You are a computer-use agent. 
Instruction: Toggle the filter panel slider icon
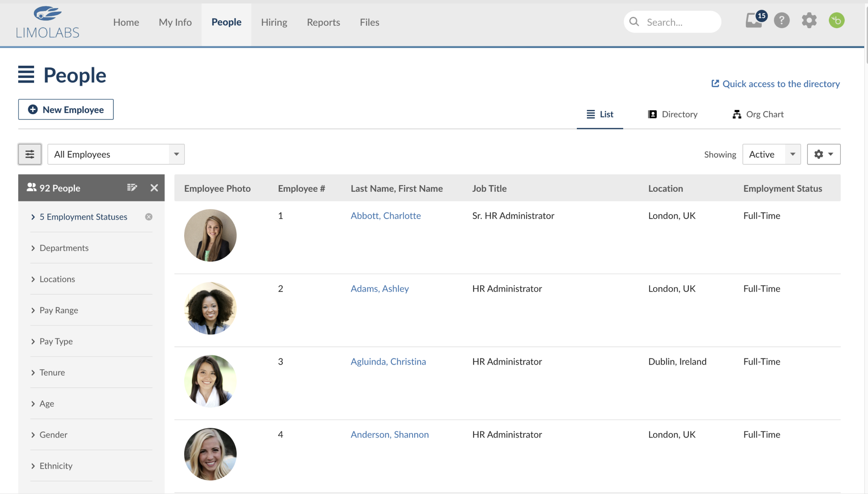(29, 154)
